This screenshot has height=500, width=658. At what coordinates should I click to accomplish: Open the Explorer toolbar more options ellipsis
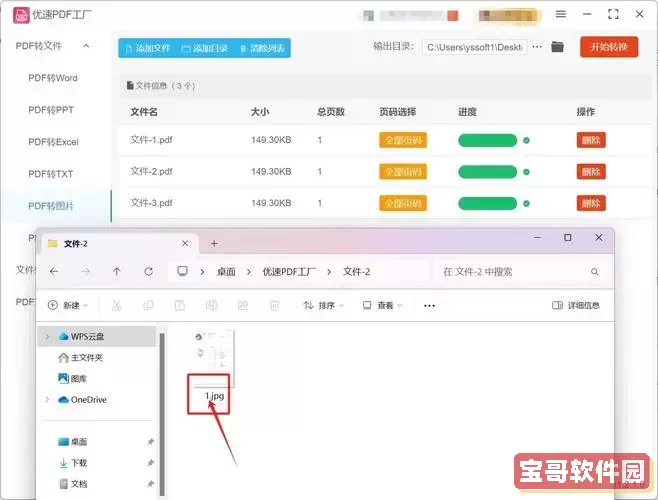pyautogui.click(x=429, y=306)
